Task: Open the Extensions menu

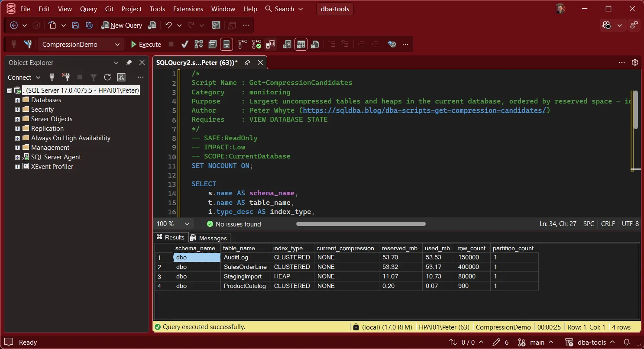Action: click(188, 9)
